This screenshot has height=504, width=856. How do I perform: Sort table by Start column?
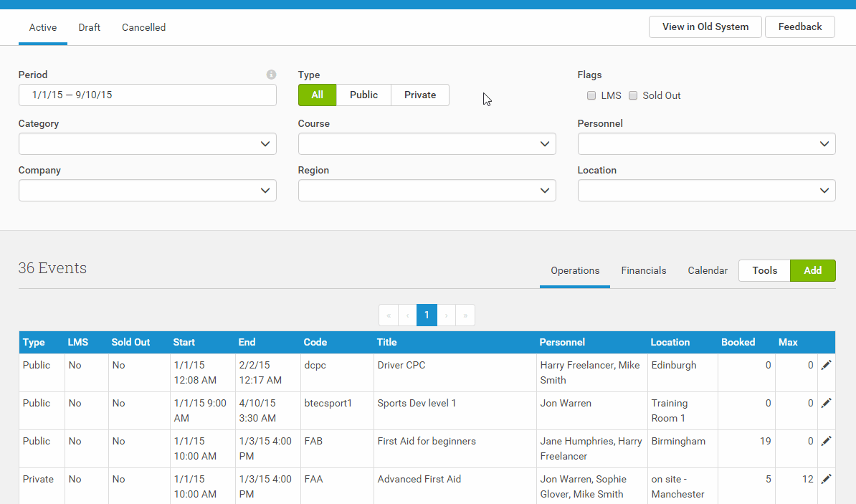click(x=184, y=343)
